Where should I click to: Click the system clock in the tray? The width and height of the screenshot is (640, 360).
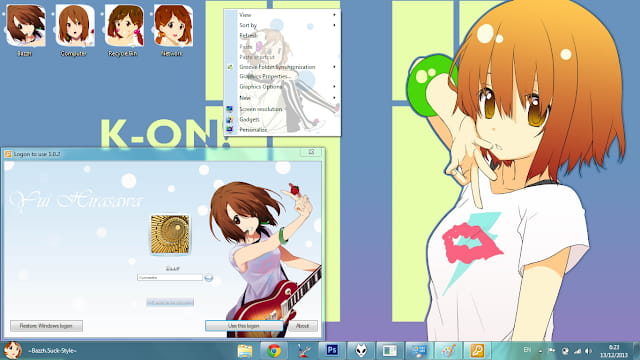[614, 351]
